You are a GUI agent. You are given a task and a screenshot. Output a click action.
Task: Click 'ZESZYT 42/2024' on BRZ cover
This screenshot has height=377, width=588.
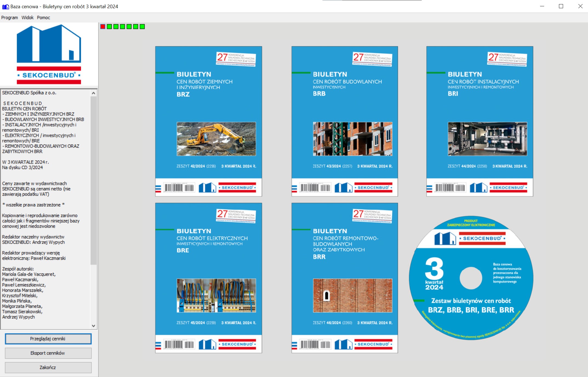tap(191, 166)
